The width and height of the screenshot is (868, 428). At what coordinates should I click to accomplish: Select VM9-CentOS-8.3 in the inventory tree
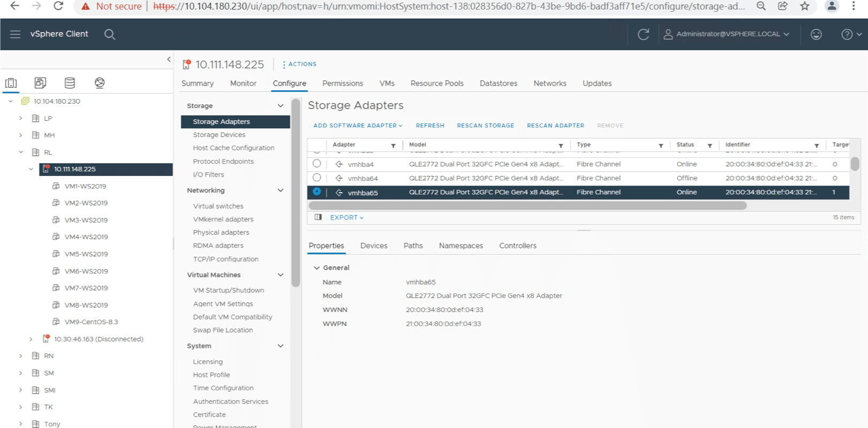[92, 322]
